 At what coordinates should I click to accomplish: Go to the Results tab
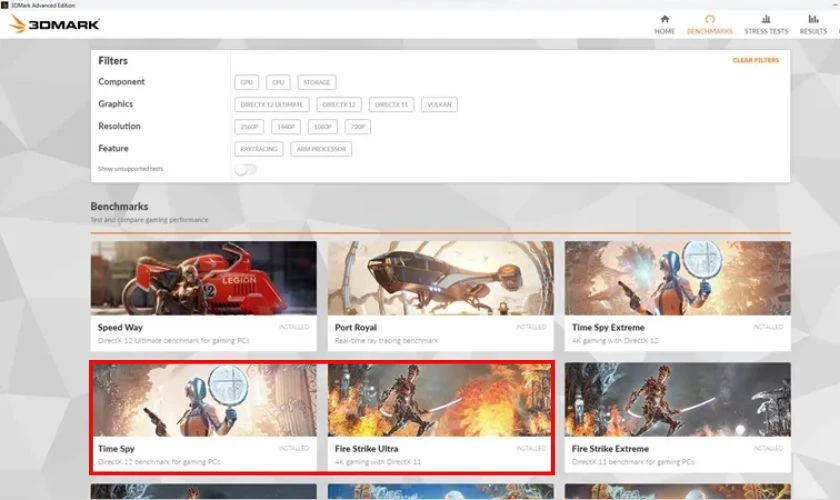coord(813,25)
